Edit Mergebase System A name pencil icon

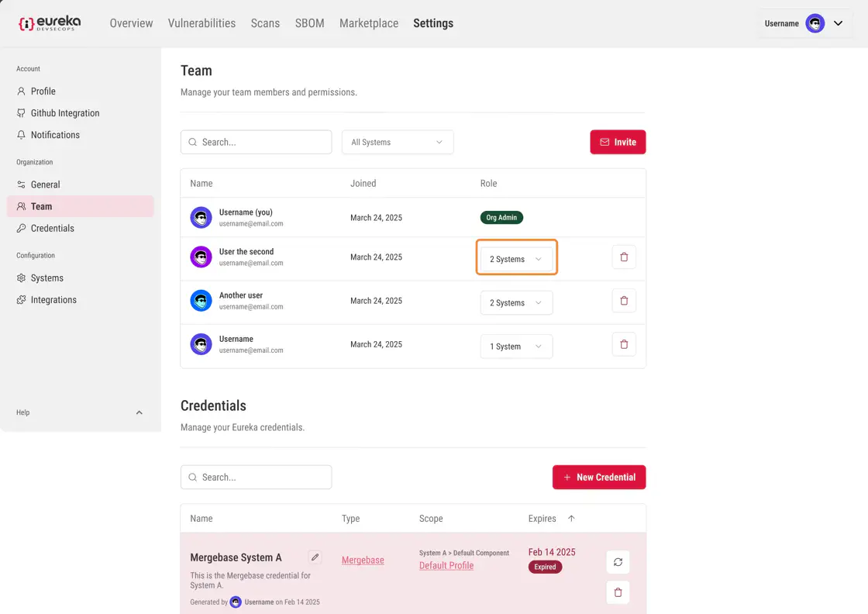tap(315, 557)
